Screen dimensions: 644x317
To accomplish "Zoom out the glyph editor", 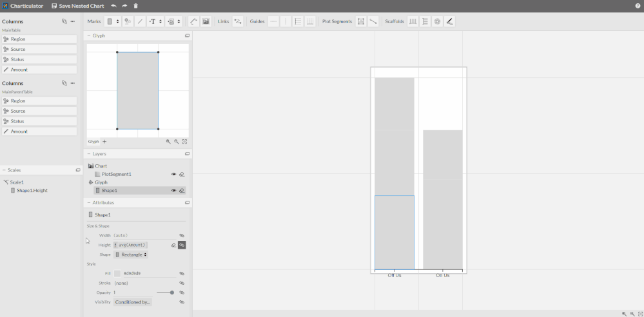I will pos(176,141).
